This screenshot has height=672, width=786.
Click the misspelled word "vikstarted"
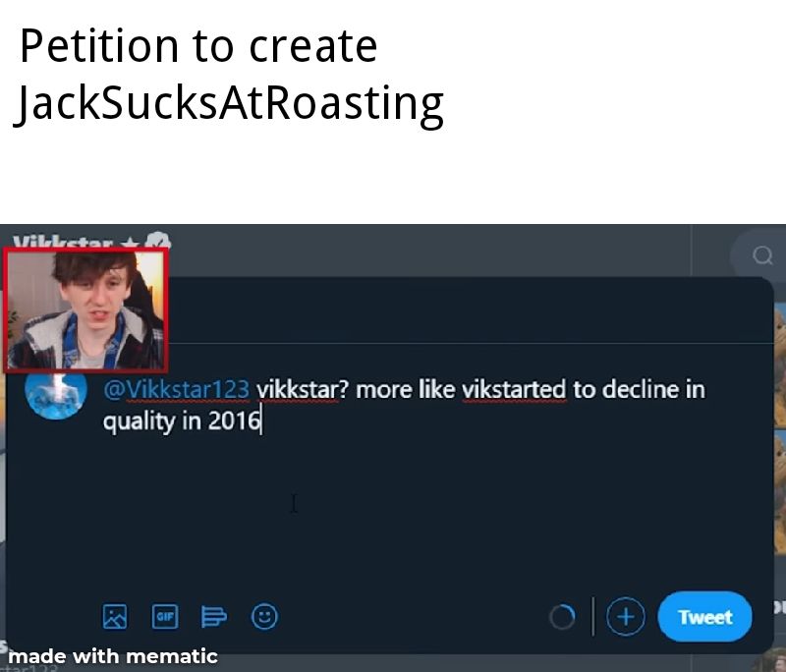tap(514, 389)
